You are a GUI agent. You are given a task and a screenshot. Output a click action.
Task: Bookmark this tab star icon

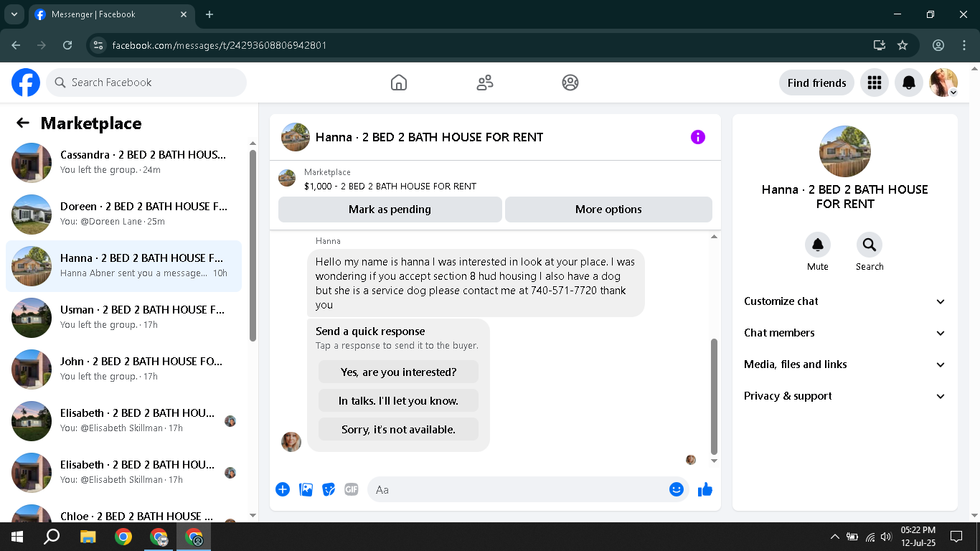pyautogui.click(x=903, y=45)
